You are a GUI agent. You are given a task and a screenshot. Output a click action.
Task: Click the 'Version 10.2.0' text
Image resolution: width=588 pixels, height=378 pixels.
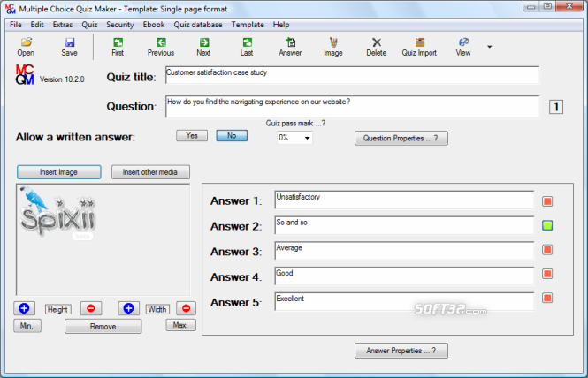coord(62,79)
